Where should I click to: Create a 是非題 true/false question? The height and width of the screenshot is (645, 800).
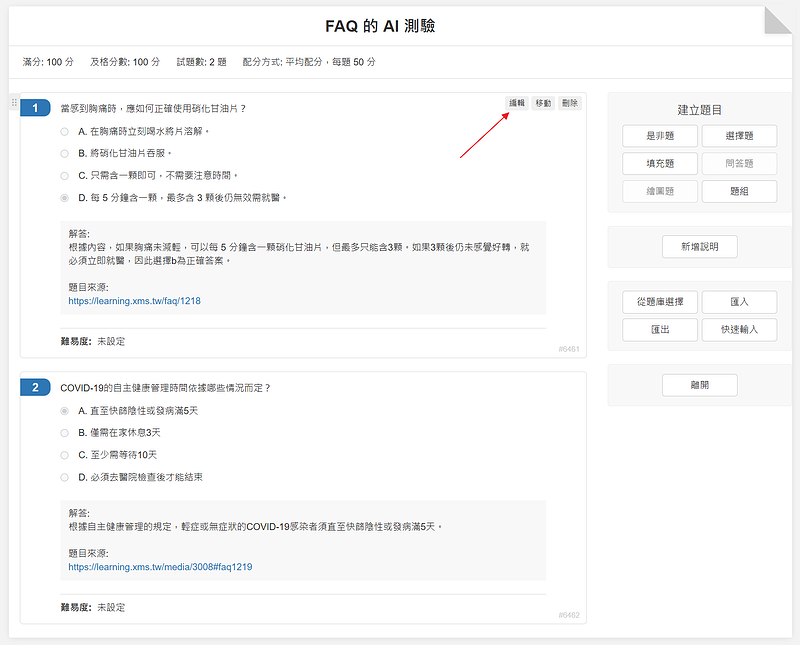click(x=659, y=136)
